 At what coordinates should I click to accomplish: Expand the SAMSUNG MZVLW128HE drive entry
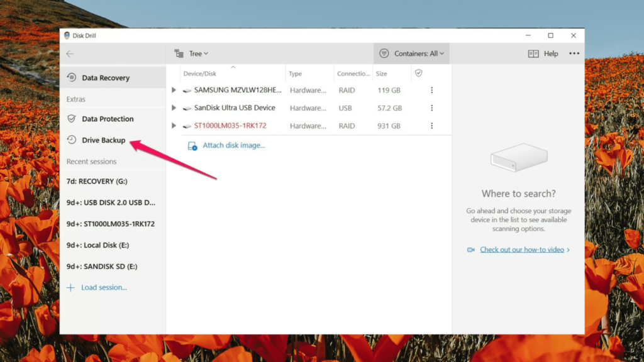click(x=174, y=90)
